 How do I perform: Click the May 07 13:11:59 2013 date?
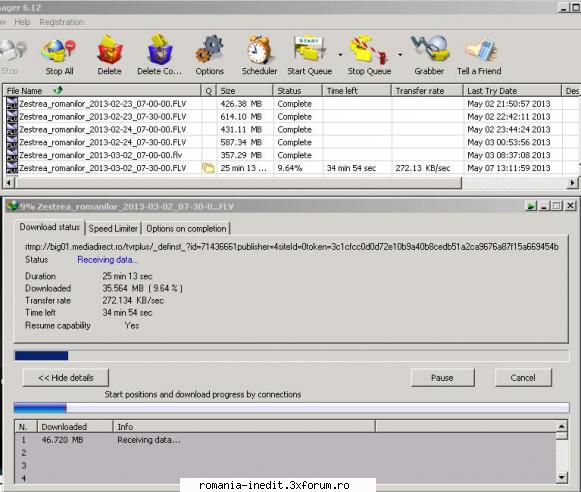pos(509,168)
